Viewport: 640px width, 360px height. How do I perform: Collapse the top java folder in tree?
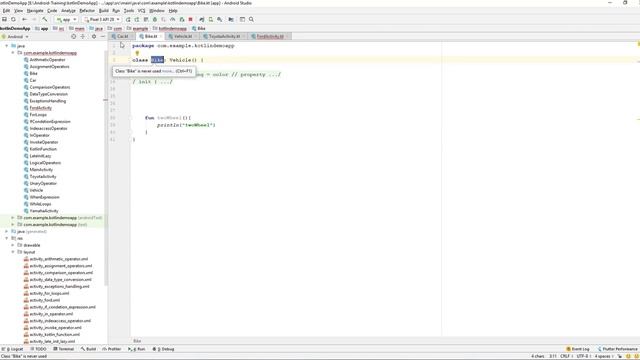[x=7, y=46]
